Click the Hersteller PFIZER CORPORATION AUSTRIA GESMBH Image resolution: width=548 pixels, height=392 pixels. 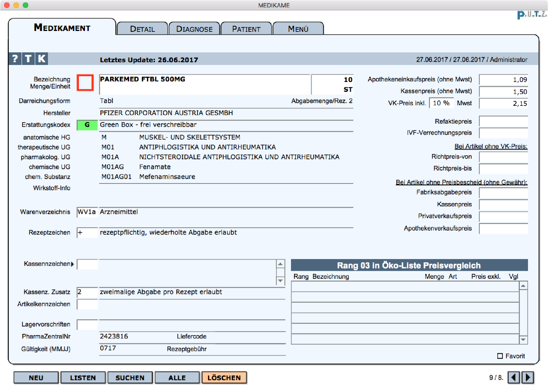pos(166,113)
